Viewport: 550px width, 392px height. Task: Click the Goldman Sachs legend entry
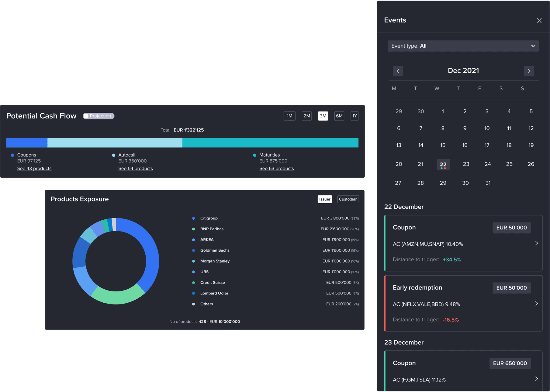(215, 250)
